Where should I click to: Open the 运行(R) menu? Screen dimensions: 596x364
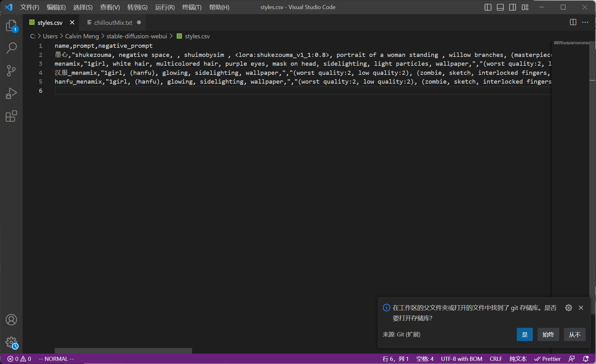click(x=165, y=7)
